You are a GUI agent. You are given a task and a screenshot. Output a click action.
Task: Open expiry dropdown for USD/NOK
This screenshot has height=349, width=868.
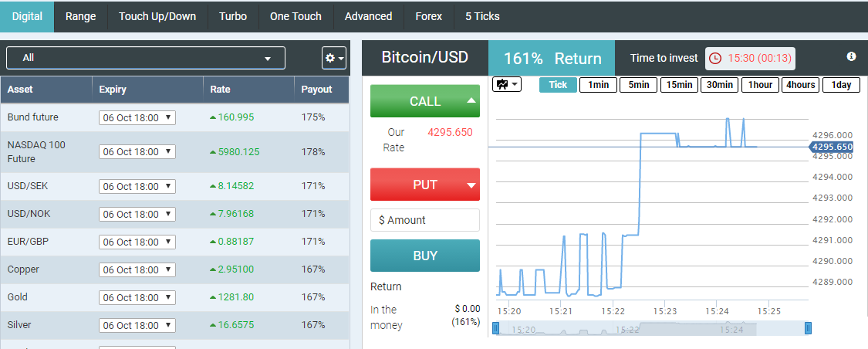(137, 214)
